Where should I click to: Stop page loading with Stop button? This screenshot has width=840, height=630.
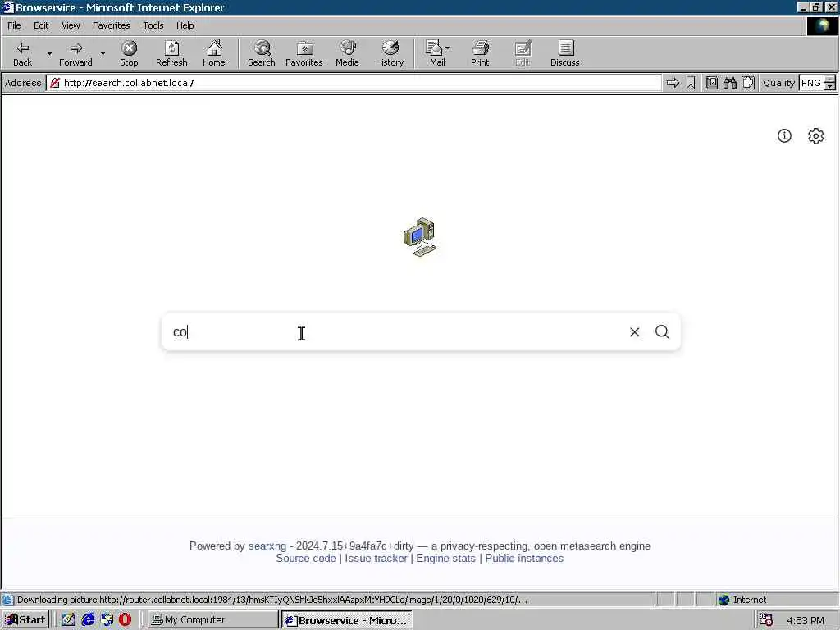click(129, 53)
